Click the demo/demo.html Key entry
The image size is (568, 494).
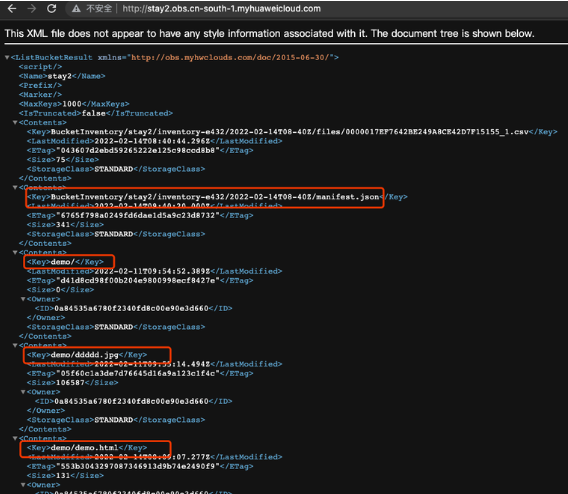pyautogui.click(x=87, y=448)
